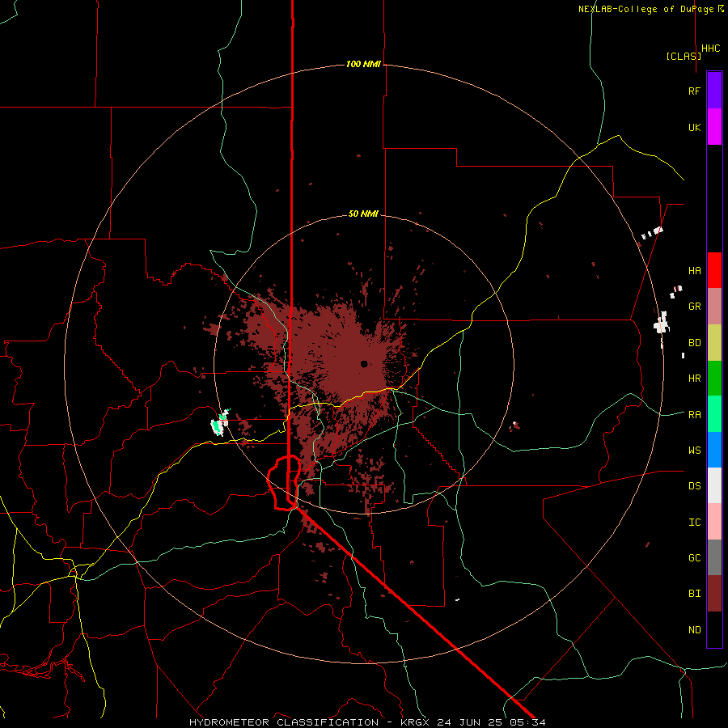Click the HYDROMETEOR CLASSIFICATION title text
728x728 pixels.
[284, 722]
